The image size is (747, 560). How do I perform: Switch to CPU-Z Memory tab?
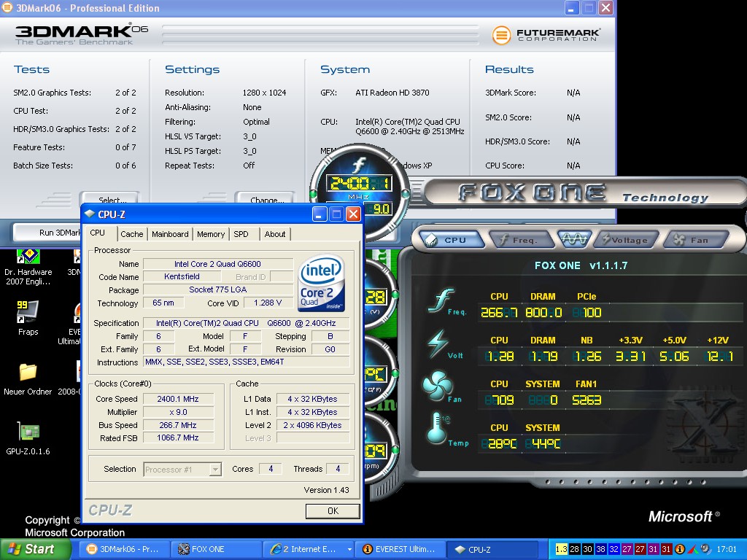pos(211,234)
